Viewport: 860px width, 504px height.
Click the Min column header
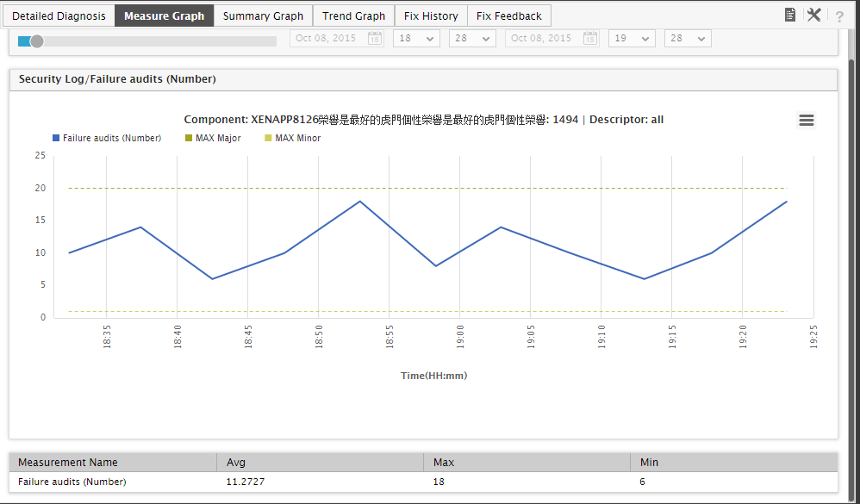(734, 463)
